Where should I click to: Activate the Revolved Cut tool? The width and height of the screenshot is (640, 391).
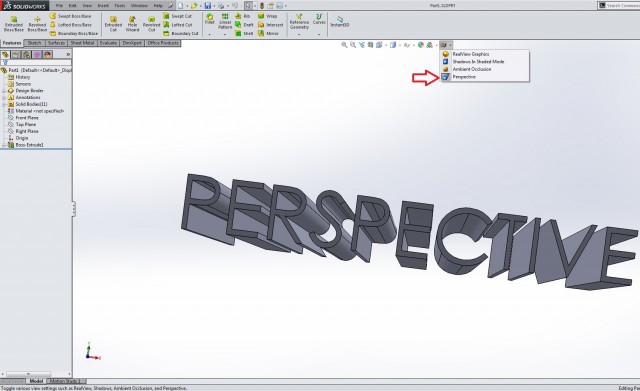point(151,24)
